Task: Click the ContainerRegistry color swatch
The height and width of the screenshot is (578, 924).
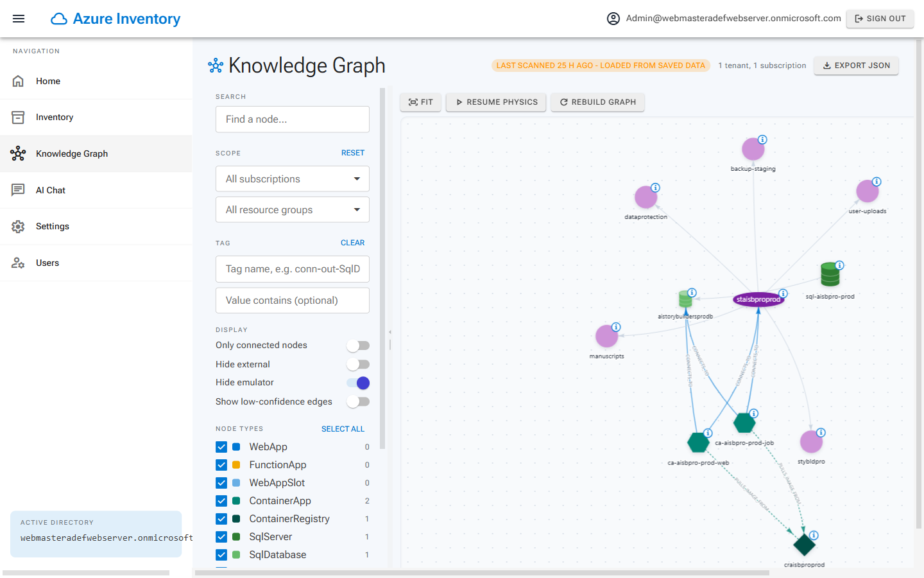Action: coord(236,519)
